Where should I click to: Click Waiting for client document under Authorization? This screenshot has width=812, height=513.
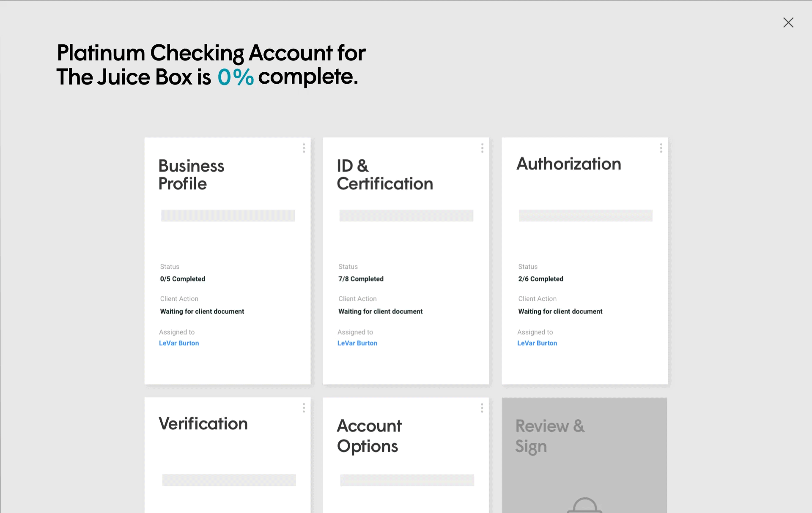click(x=560, y=311)
